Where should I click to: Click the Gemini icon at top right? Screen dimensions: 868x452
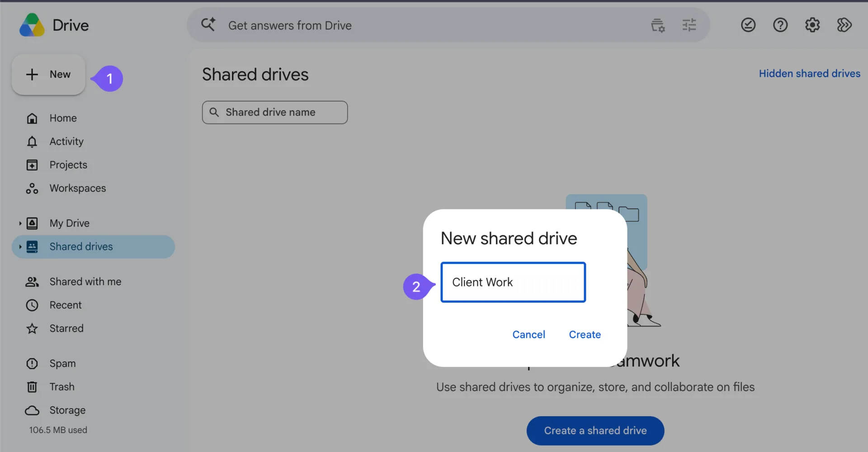tap(844, 25)
